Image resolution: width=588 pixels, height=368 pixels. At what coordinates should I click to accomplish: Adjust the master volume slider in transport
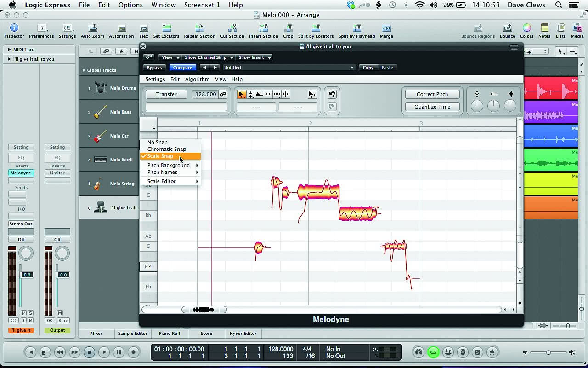548,352
